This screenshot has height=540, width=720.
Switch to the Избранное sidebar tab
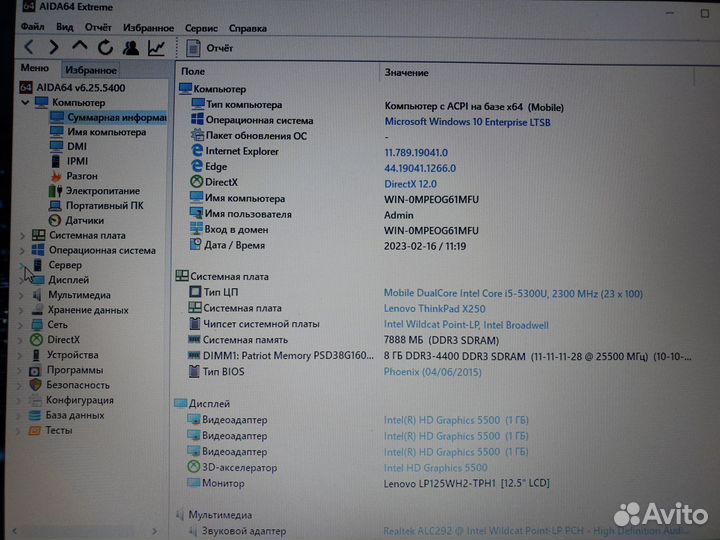point(90,70)
